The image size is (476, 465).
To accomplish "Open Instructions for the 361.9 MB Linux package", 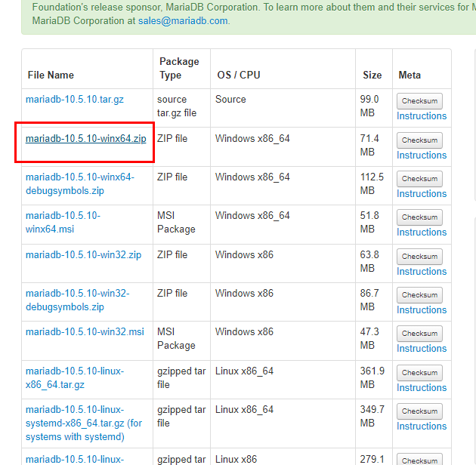I will (x=422, y=387).
